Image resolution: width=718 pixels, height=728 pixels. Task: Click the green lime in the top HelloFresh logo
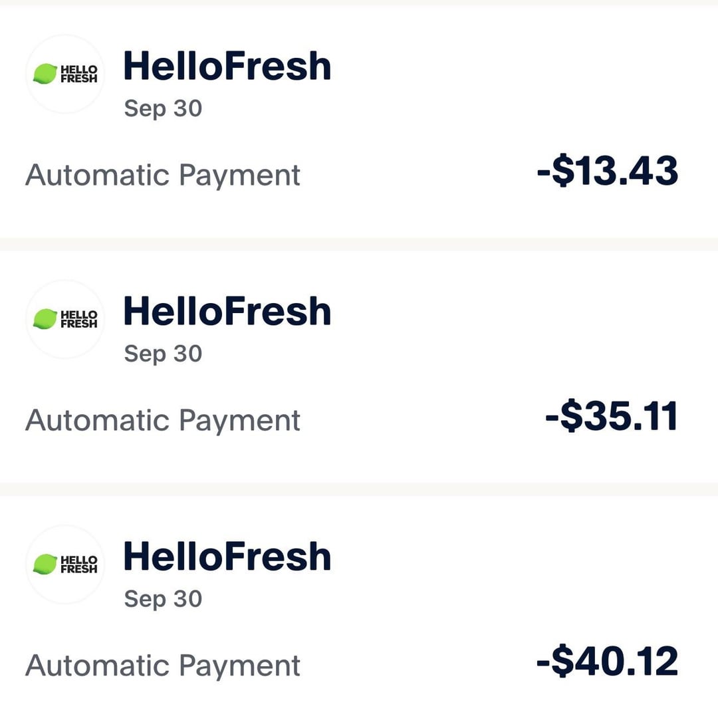(x=45, y=74)
